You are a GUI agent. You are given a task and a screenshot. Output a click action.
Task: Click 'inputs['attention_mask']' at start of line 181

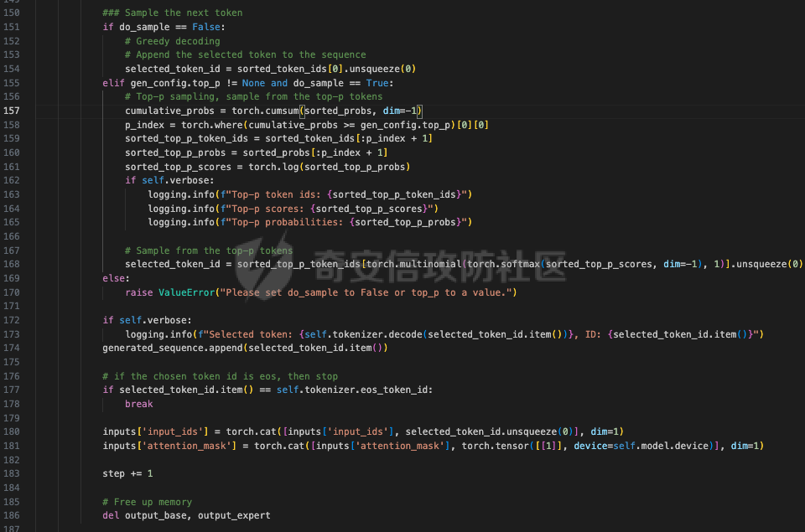[169, 446]
